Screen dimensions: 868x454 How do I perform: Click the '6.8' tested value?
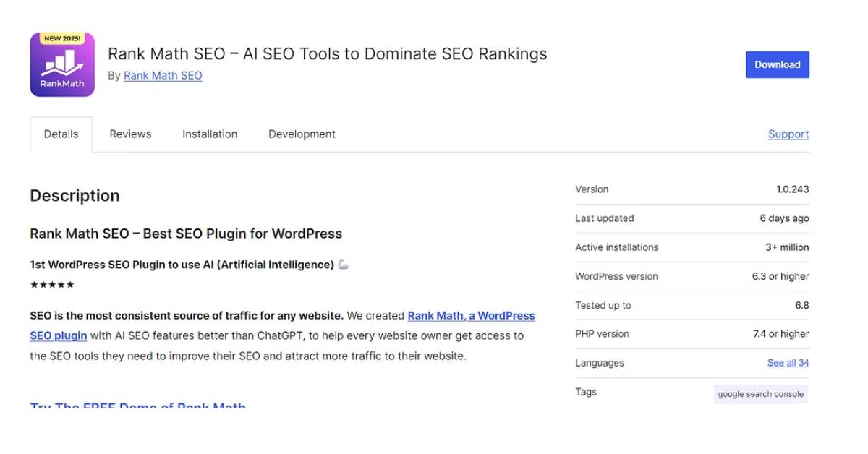pyautogui.click(x=802, y=305)
